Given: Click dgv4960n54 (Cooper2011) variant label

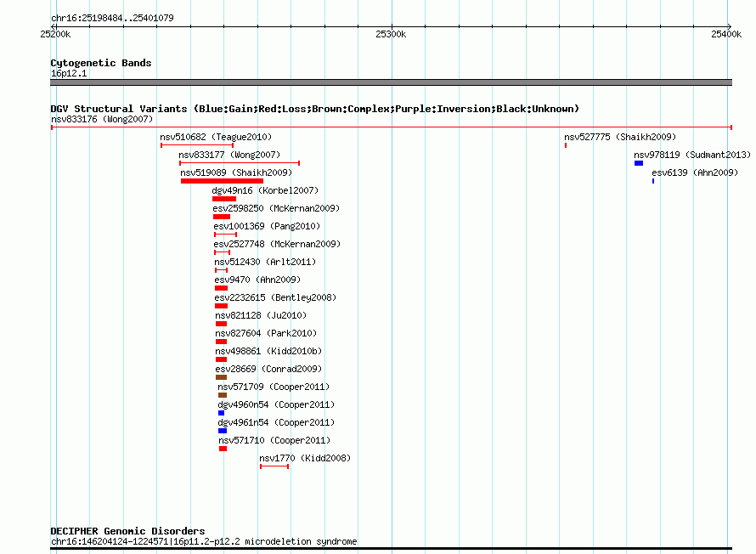Looking at the screenshot, I should (x=276, y=404).
